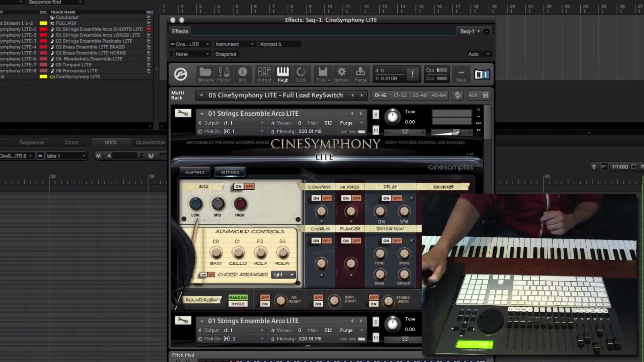Click the Distortion Drive knob
Screen dimensions: 644x362
point(404,254)
